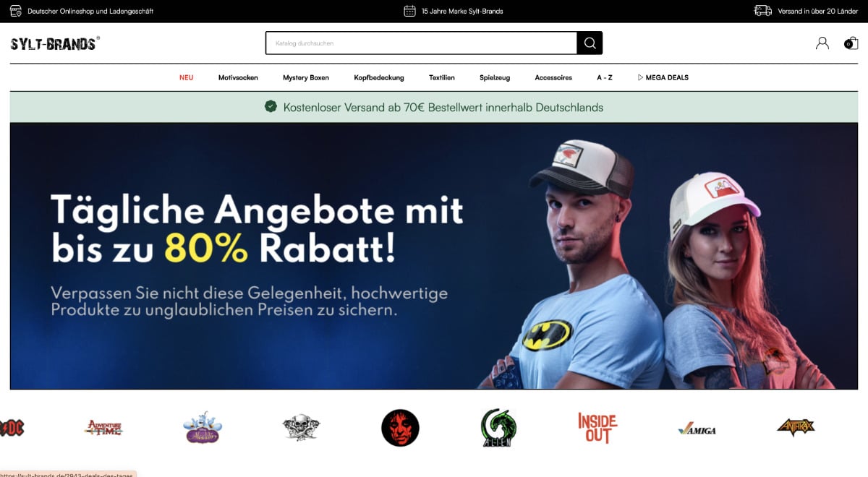Screen dimensions: 868x477
Task: Click the Sylt-Brands logo
Action: [55, 43]
